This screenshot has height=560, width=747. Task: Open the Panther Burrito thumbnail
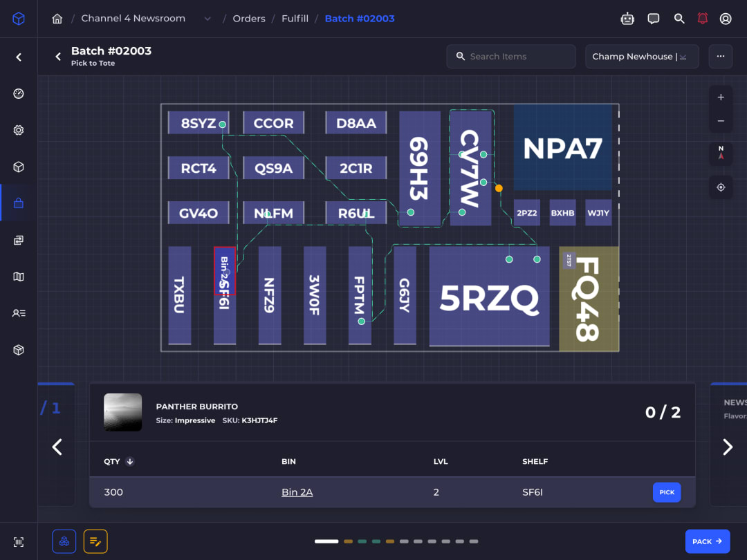123,412
